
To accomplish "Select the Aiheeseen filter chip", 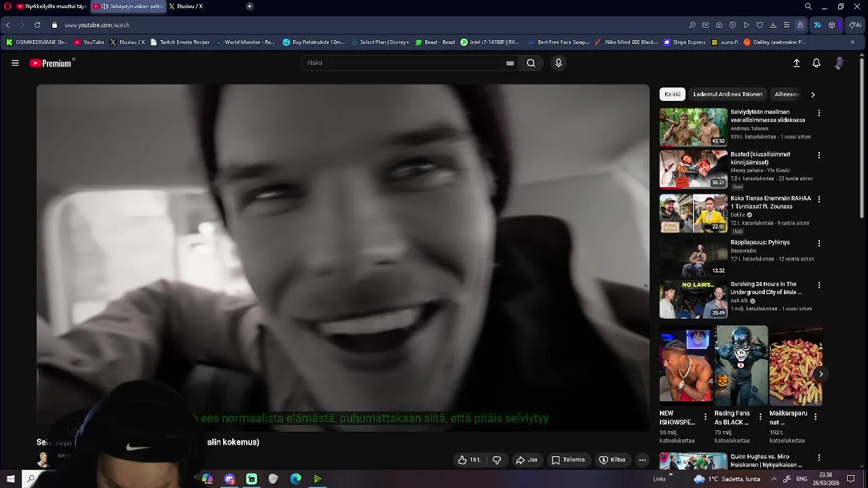I will point(787,94).
